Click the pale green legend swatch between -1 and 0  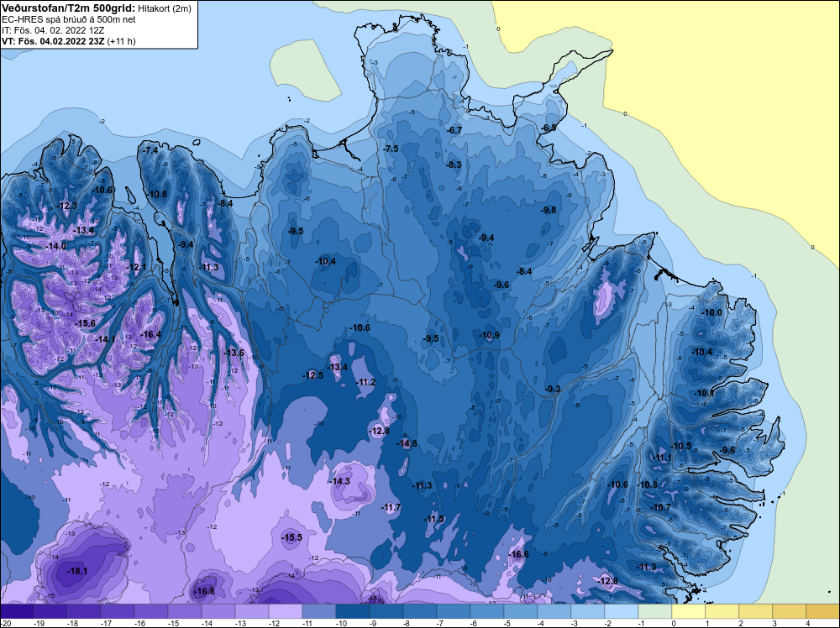[654, 611]
